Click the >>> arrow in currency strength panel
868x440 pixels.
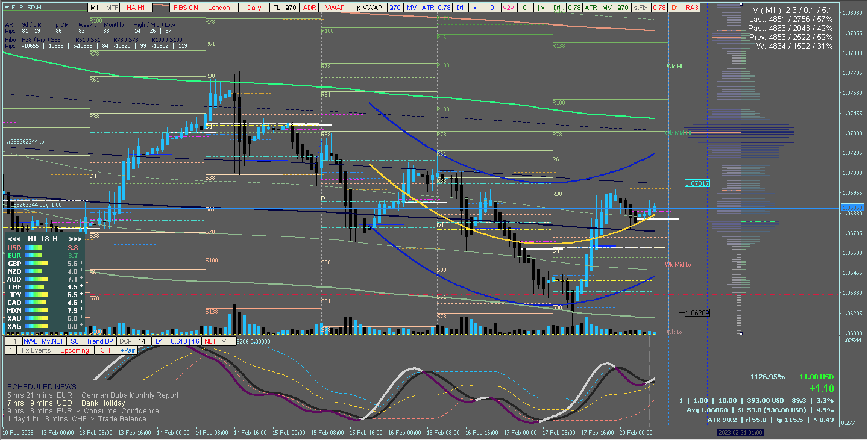tap(75, 239)
